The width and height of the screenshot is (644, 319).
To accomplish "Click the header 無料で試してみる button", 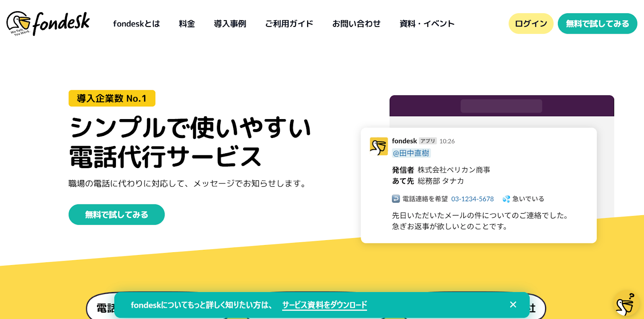I will (x=597, y=24).
